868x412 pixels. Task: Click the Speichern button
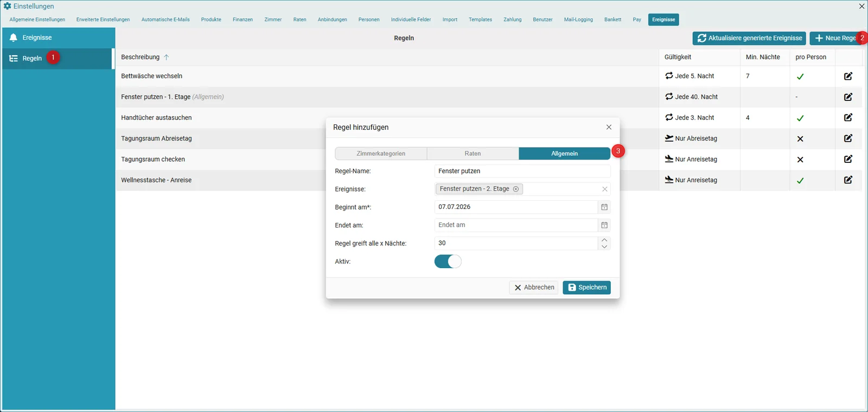[586, 287]
